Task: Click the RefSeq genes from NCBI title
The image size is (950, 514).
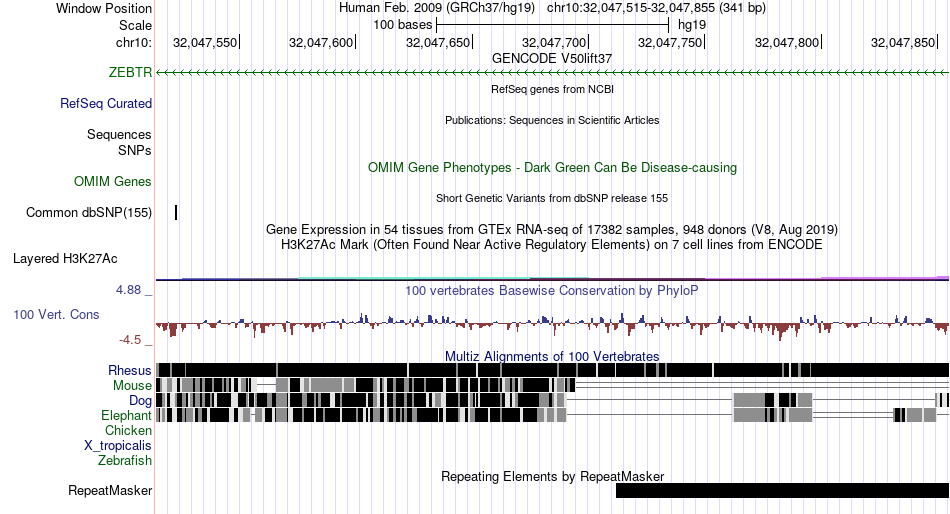Action: 552,89
